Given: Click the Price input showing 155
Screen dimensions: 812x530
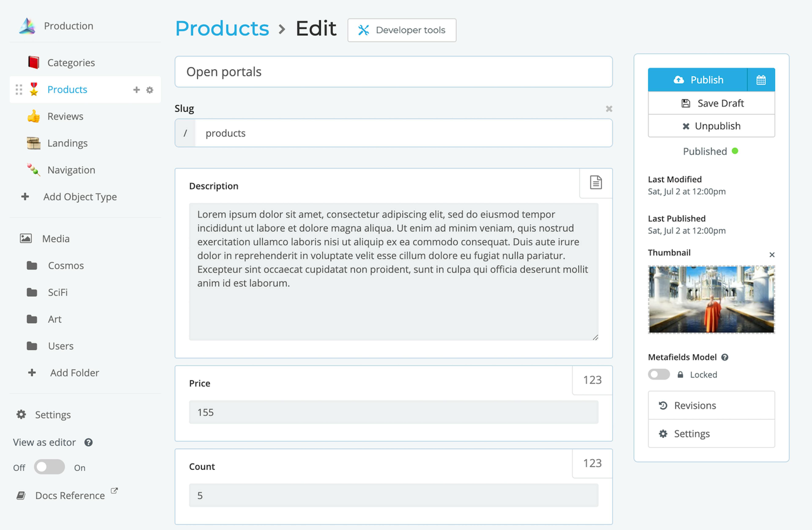Looking at the screenshot, I should (393, 412).
